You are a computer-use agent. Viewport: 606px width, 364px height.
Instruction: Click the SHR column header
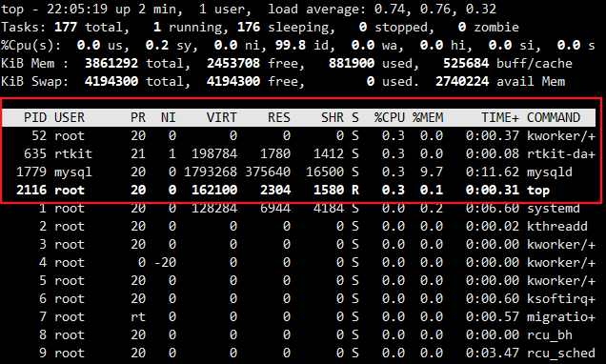tap(333, 117)
